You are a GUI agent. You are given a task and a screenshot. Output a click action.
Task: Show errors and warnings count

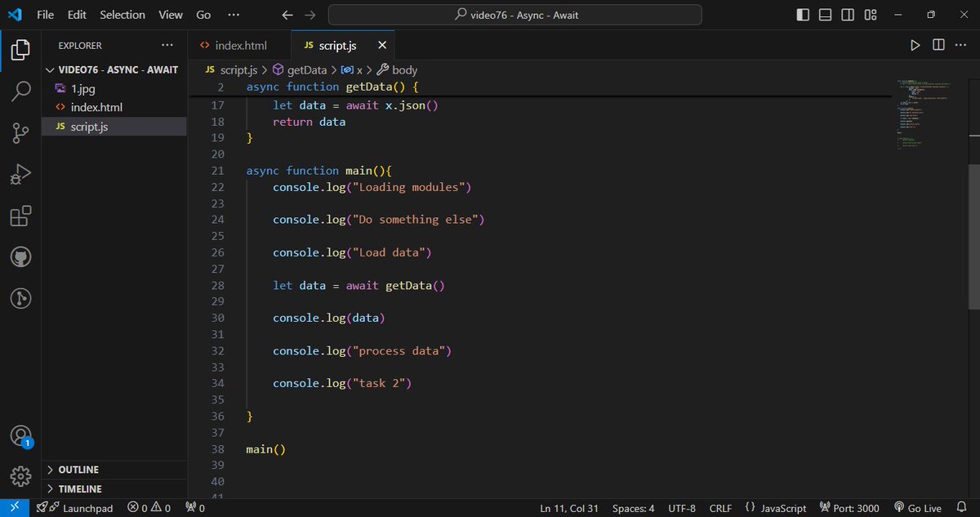(x=149, y=508)
